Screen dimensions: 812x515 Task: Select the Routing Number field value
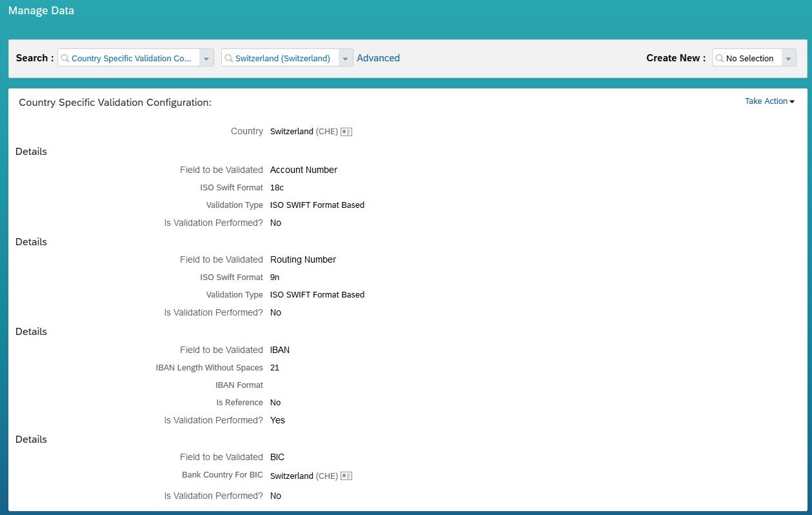pyautogui.click(x=303, y=259)
